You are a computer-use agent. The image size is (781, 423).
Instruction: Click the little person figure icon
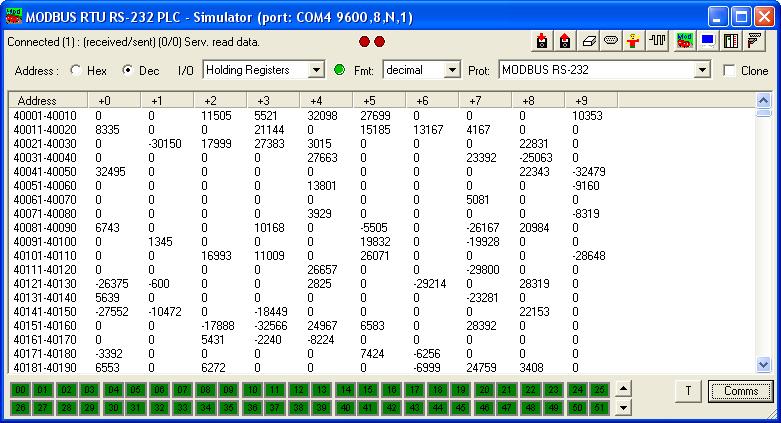634,41
